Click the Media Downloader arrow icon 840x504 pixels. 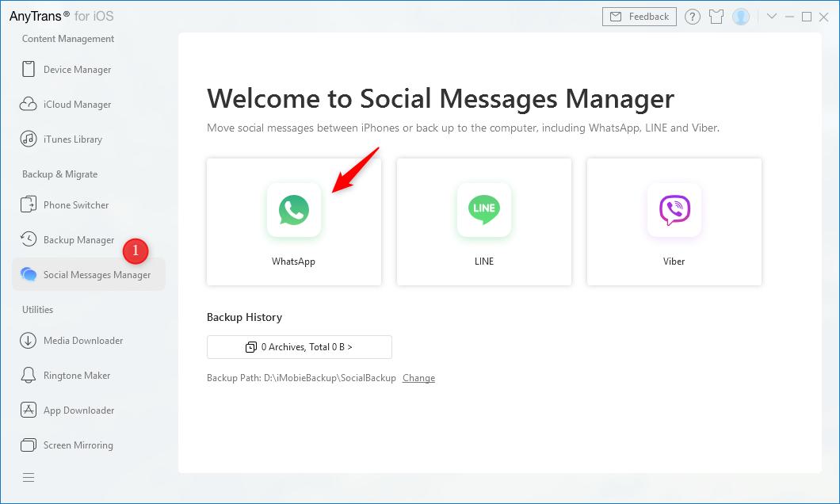29,340
